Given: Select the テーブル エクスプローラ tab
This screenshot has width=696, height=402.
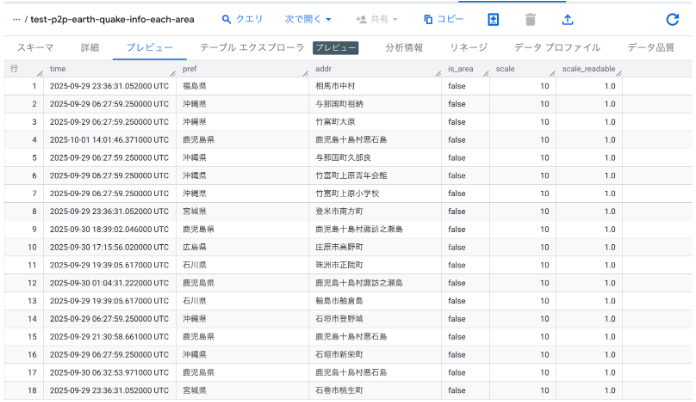Looking at the screenshot, I should pyautogui.click(x=252, y=47).
